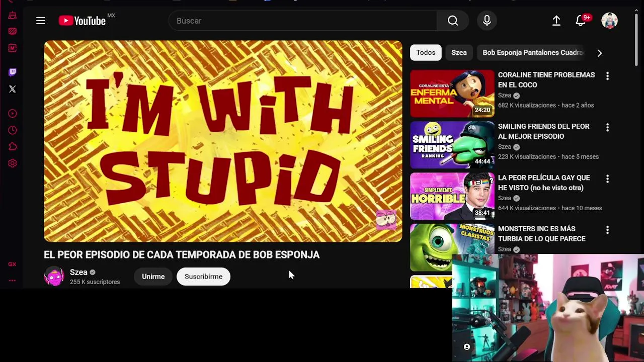Click Szea channel name under Coraline video
The image size is (644, 362).
pyautogui.click(x=505, y=95)
